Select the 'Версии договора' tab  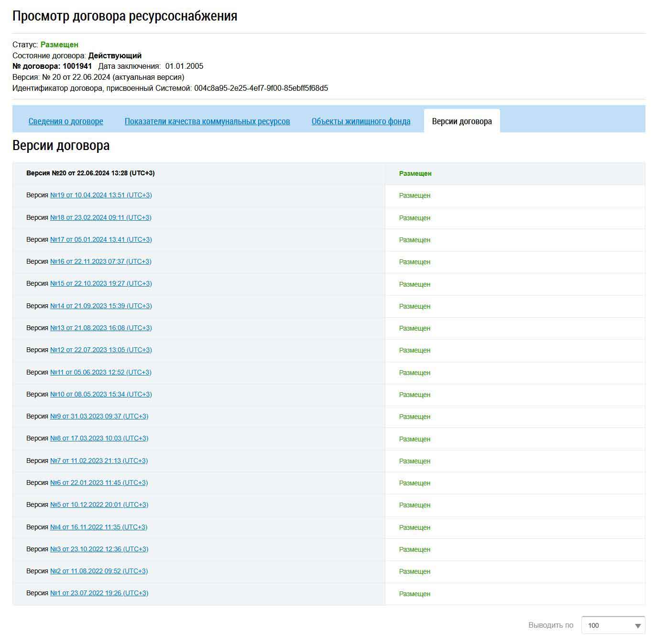pos(461,121)
